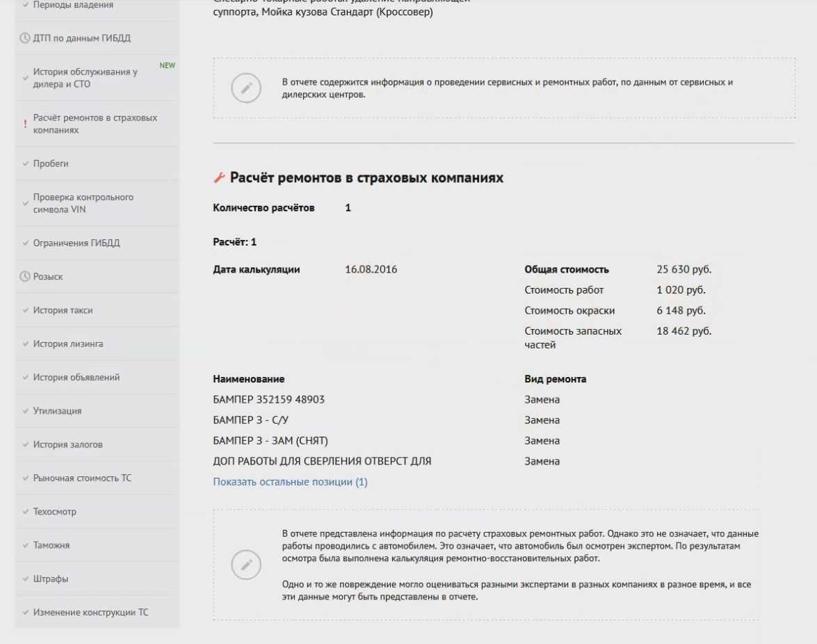This screenshot has width=817, height=644.
Task: Click the checkmark icon beside 'Таможня'
Action: tap(26, 545)
